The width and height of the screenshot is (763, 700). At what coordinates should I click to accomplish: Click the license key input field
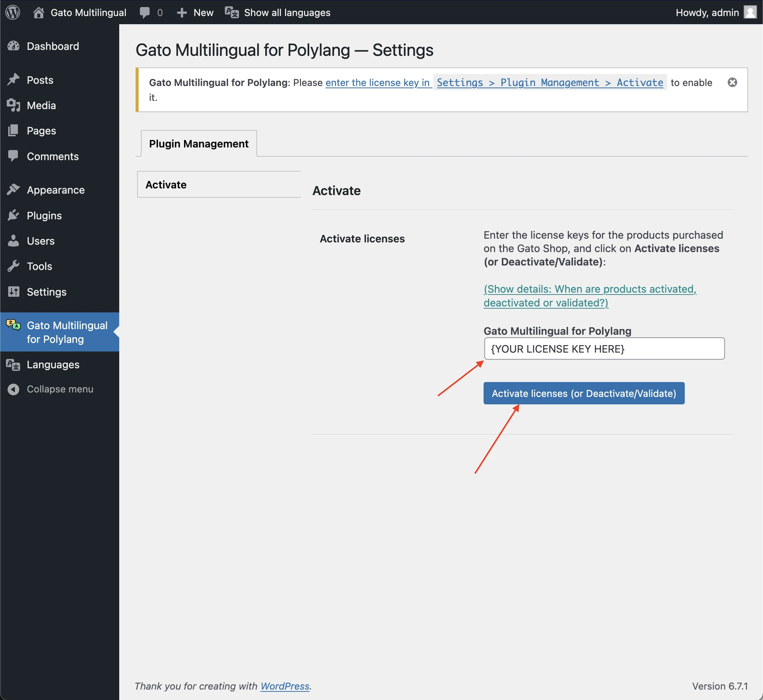point(604,349)
